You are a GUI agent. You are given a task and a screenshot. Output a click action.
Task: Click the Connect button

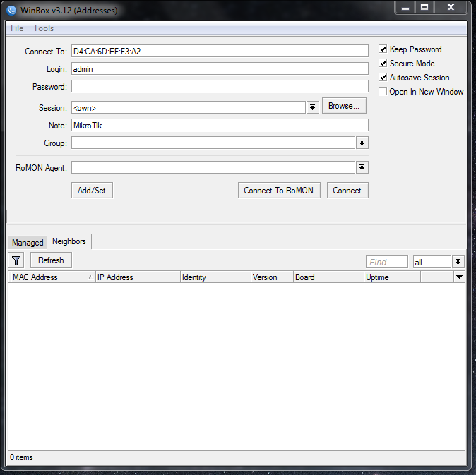tap(347, 190)
